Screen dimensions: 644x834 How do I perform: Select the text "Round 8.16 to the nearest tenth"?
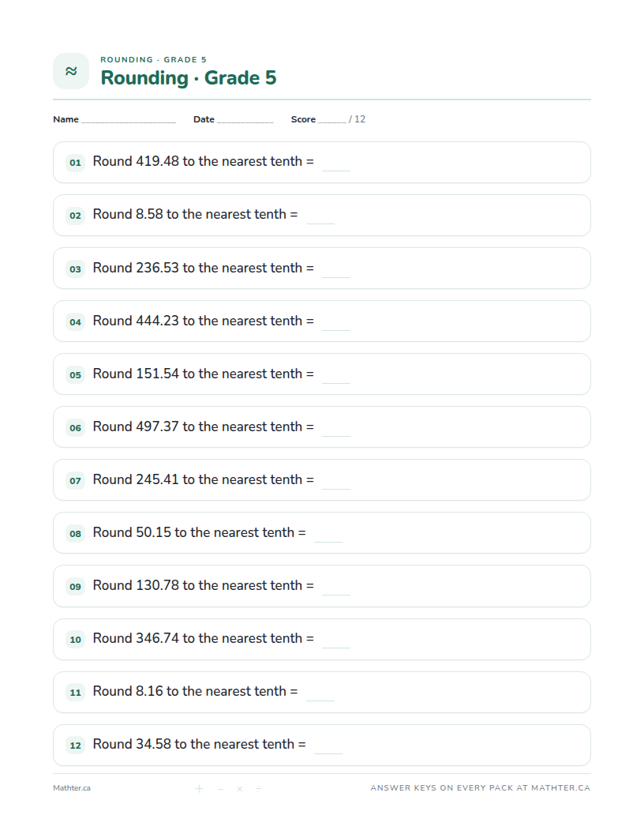click(189, 691)
